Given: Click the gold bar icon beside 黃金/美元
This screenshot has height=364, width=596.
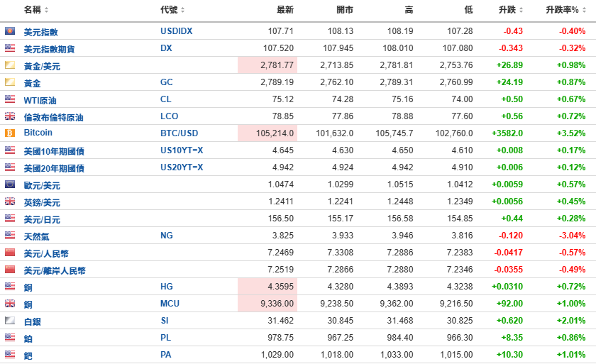Looking at the screenshot, I should (10, 65).
